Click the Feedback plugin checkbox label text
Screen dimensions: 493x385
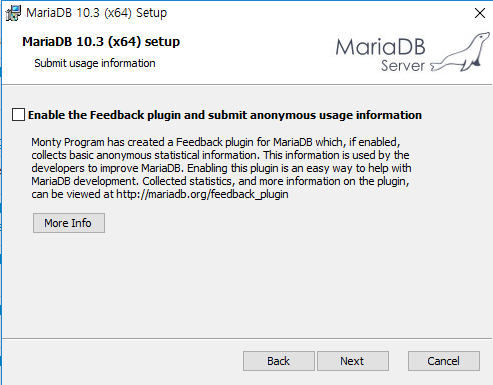[x=225, y=115]
